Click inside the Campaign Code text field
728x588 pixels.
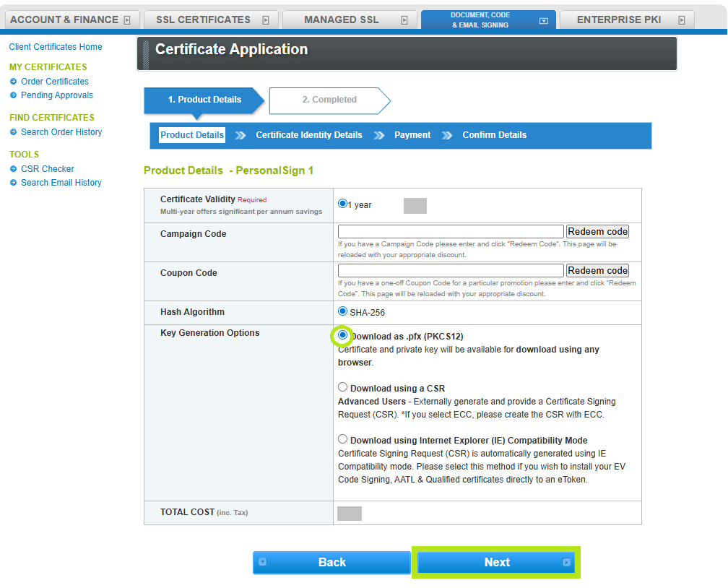451,232
